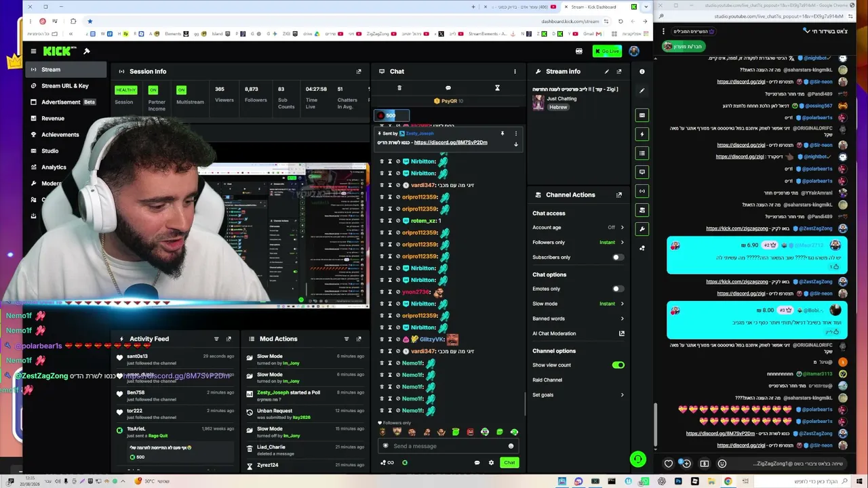868x488 pixels.
Task: Click the lightning bolt icon in right sidebar
Action: pos(642,134)
